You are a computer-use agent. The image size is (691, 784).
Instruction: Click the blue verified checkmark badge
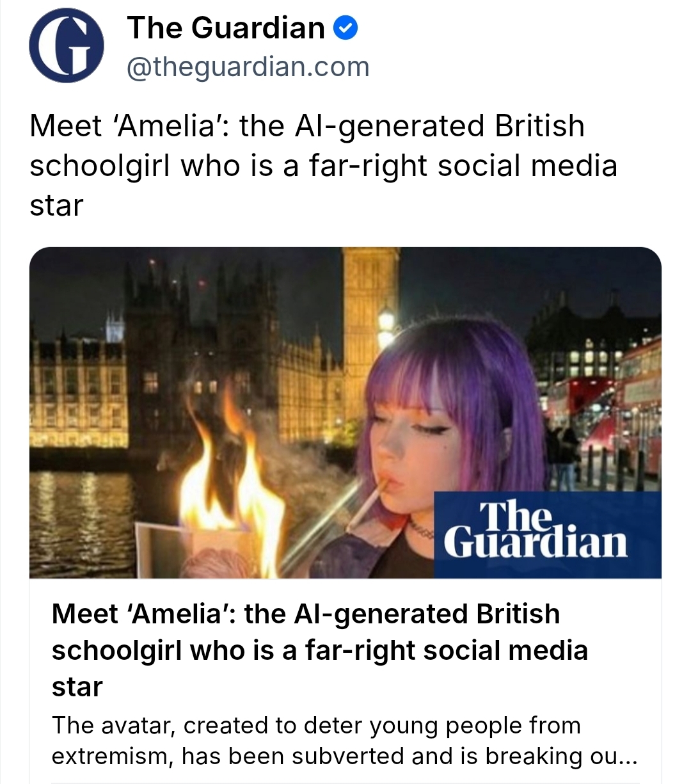point(346,29)
